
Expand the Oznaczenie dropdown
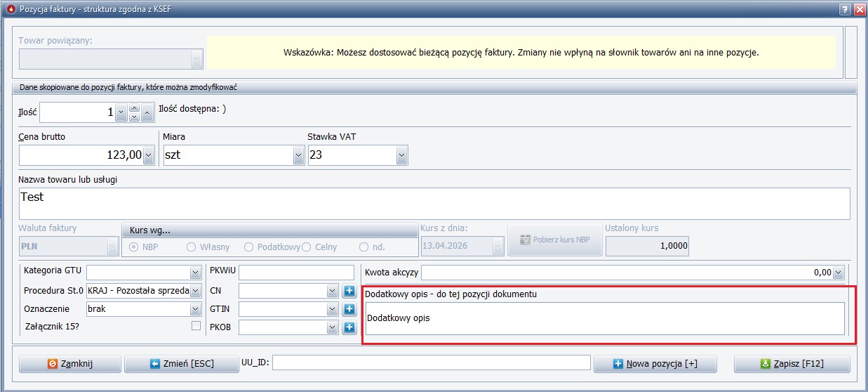coord(195,309)
